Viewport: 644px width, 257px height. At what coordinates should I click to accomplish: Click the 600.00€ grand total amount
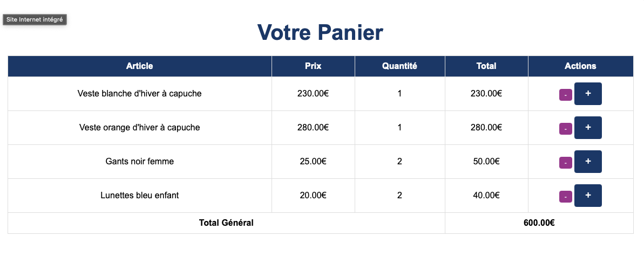click(539, 223)
